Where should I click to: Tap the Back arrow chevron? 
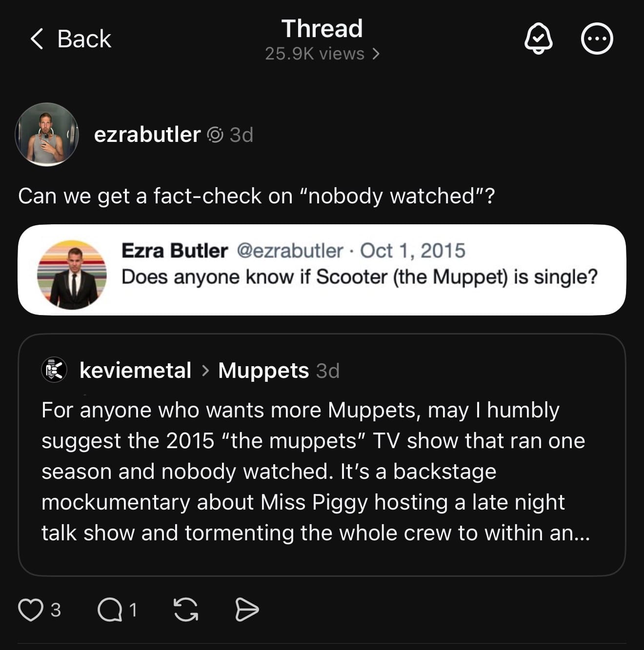[x=37, y=39]
